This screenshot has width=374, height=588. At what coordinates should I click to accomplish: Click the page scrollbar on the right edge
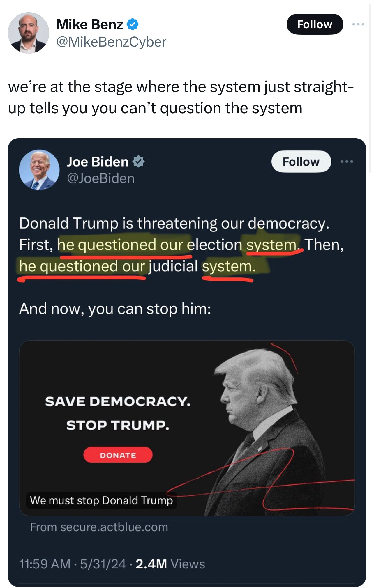(x=371, y=87)
